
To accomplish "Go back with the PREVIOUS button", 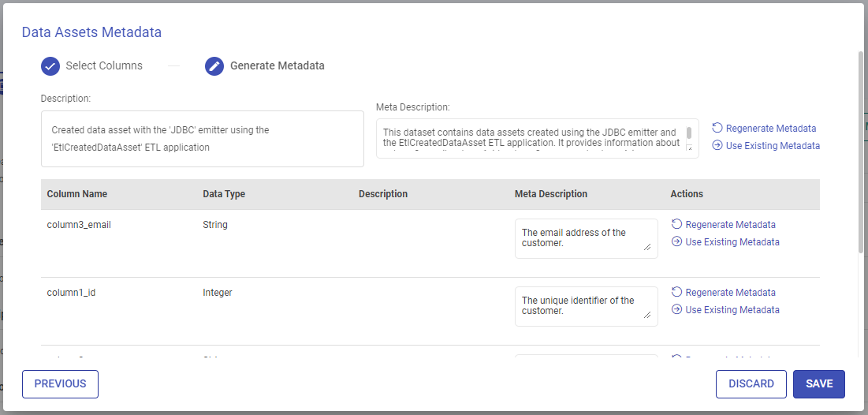I will 60,384.
